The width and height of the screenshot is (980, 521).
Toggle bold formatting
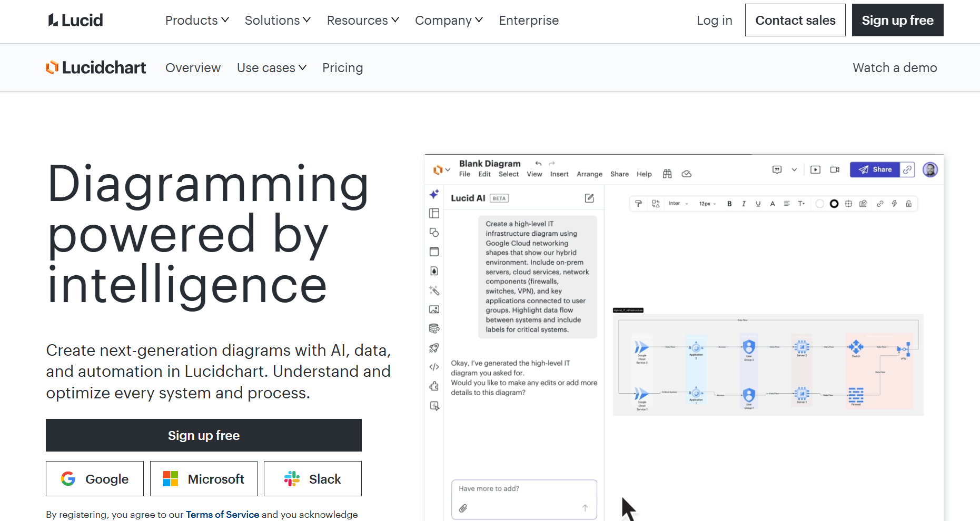pyautogui.click(x=729, y=204)
